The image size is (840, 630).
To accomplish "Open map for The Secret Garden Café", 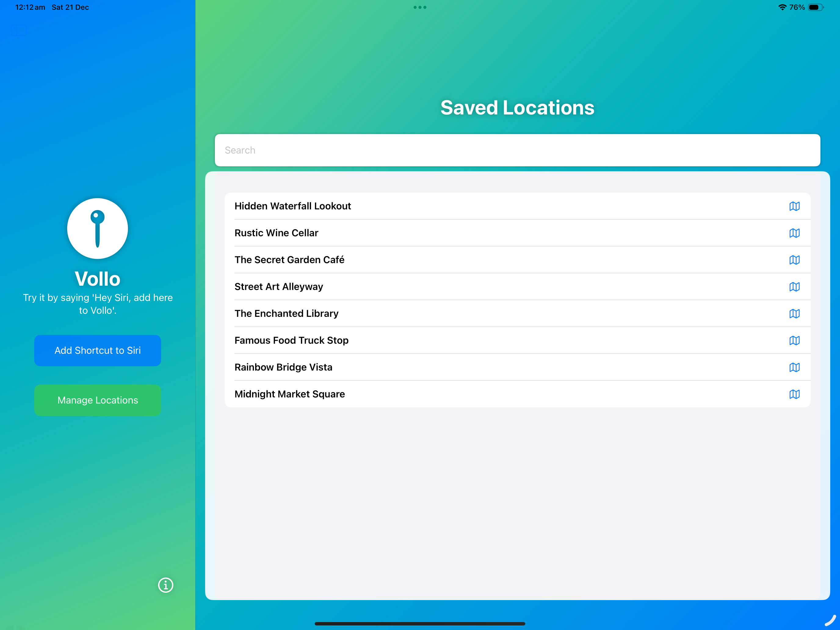I will (x=794, y=260).
